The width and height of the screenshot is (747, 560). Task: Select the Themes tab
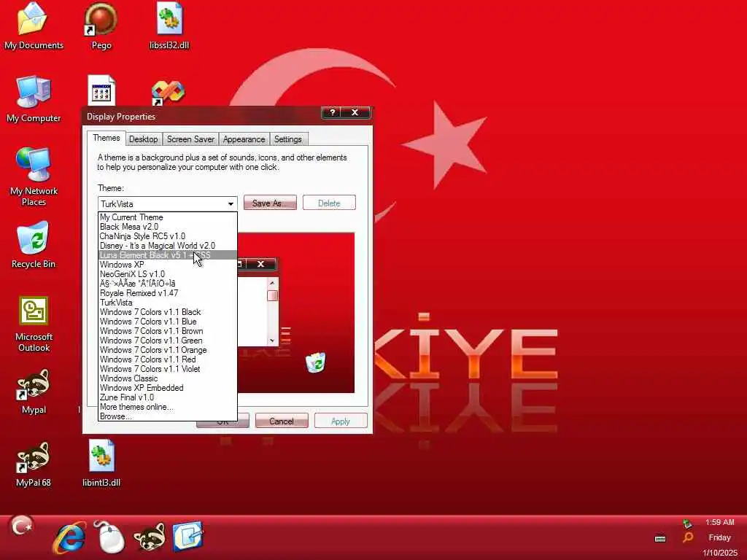point(107,138)
